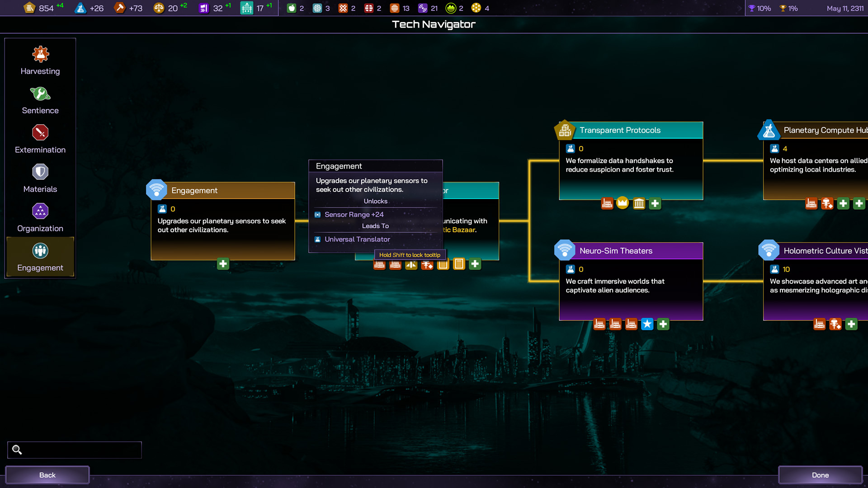Click the Back button
868x488 pixels.
(47, 475)
